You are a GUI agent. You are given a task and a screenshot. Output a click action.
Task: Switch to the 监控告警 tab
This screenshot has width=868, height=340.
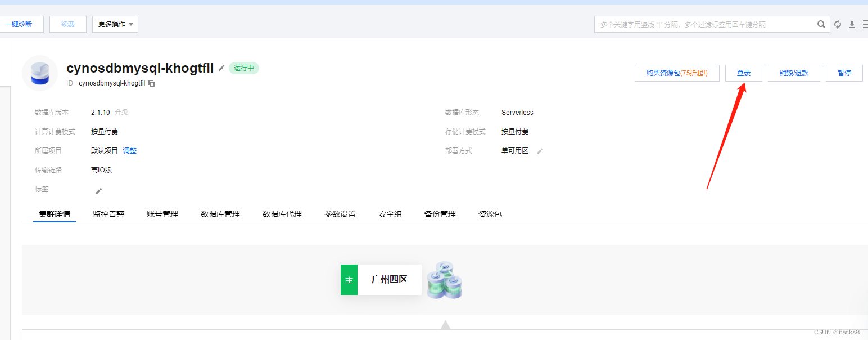click(108, 214)
